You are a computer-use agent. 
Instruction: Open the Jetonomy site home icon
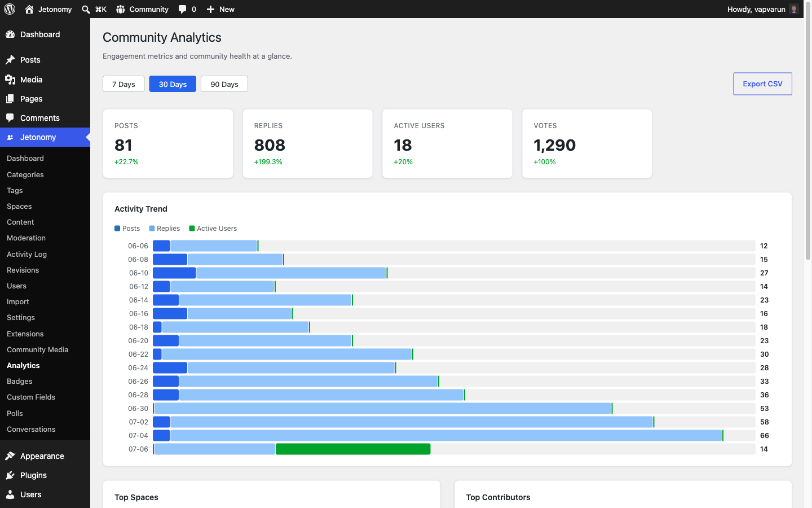click(29, 9)
